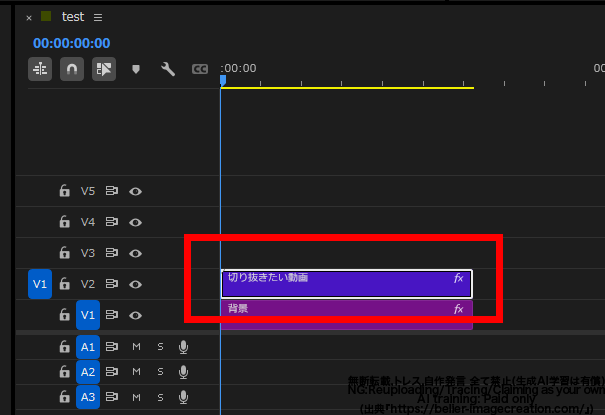Click fx badge on 切り抜きたい動画 clip
This screenshot has height=415, width=605.
(x=458, y=278)
